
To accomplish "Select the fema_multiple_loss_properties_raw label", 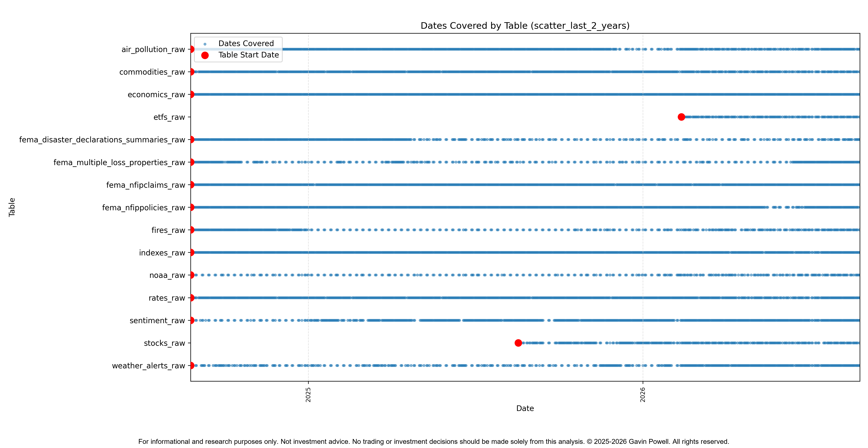I will pyautogui.click(x=119, y=163).
